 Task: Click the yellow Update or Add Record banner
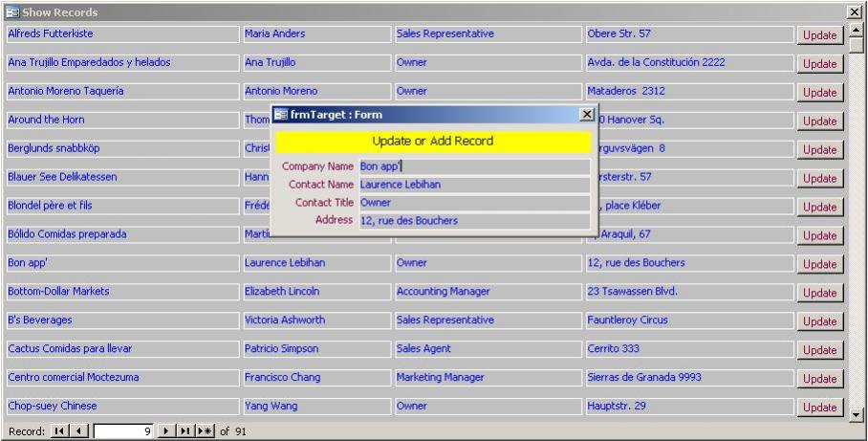click(x=433, y=142)
